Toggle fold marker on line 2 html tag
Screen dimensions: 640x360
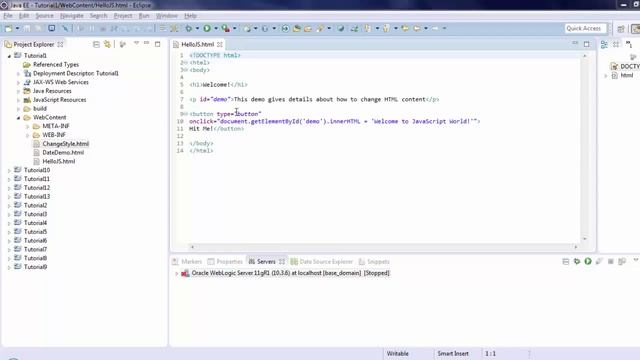pyautogui.click(x=186, y=63)
